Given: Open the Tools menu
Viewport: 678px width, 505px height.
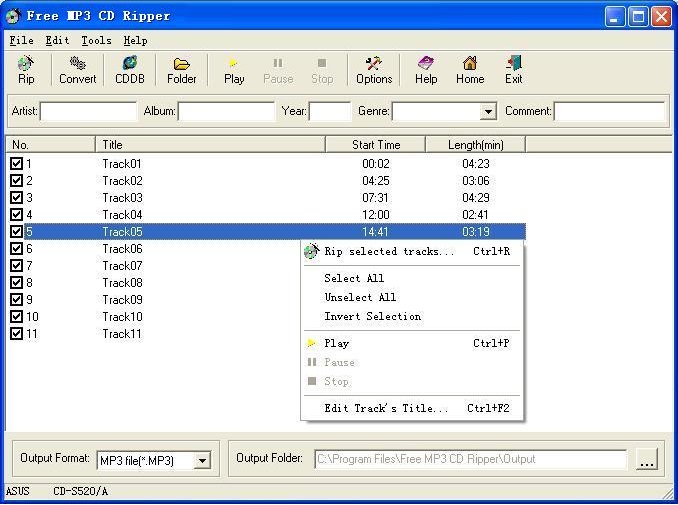Looking at the screenshot, I should (x=96, y=41).
